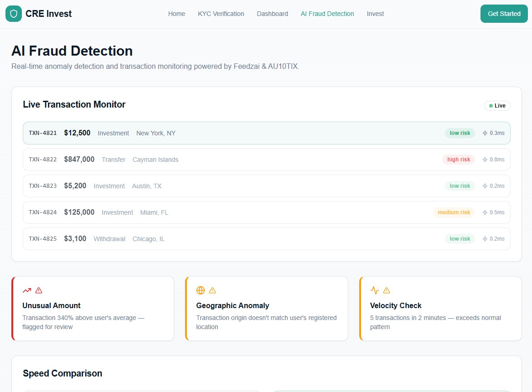Viewport: 532px width, 392px height.
Task: Click the pulse activity icon on Velocity Check card
Action: (375, 290)
